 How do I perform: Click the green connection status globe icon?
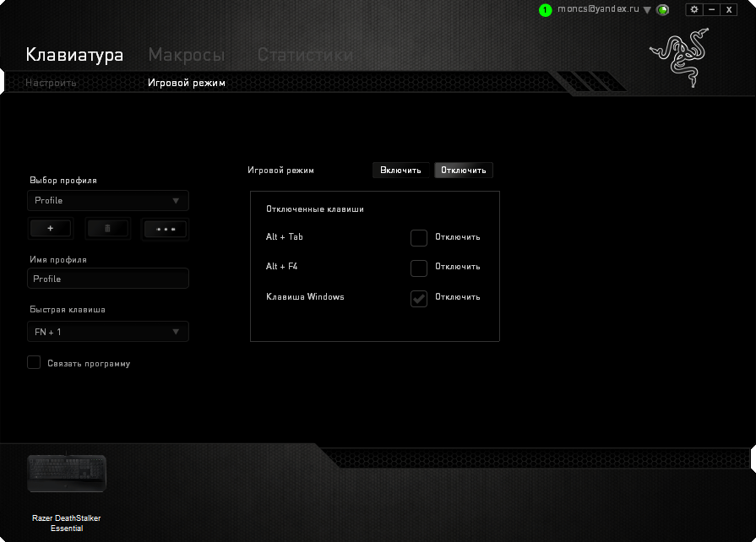(x=663, y=9)
